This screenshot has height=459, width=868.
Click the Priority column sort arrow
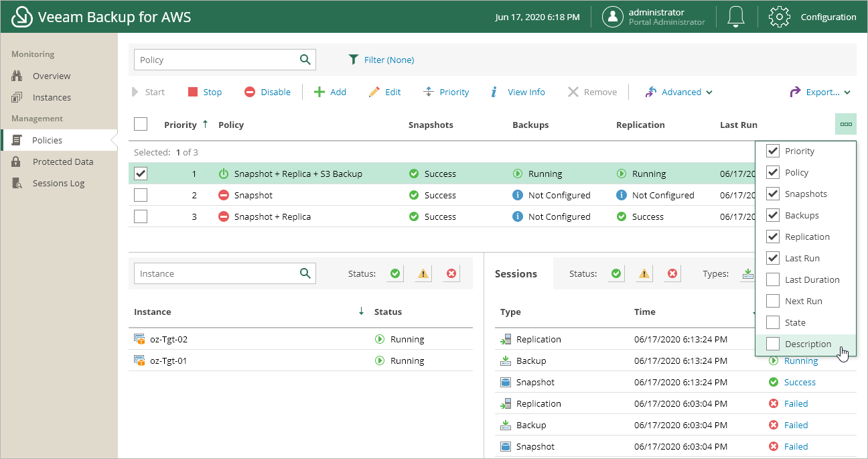tap(205, 124)
